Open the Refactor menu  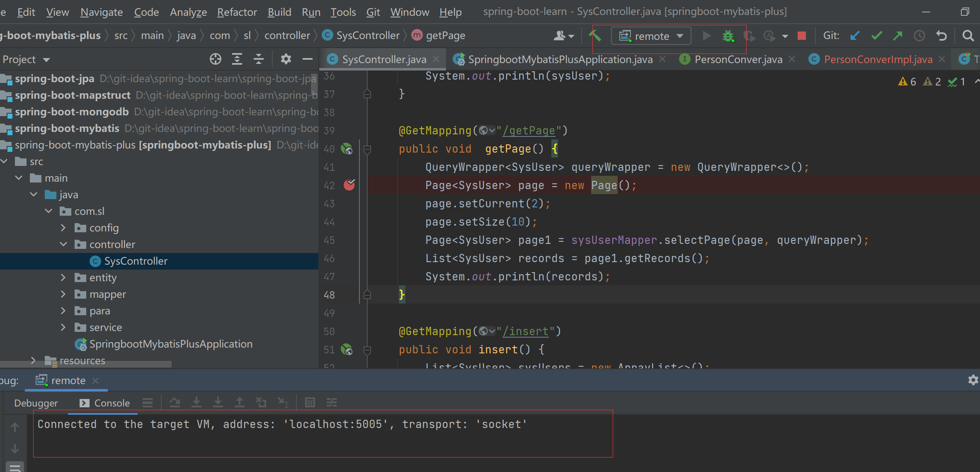237,12
